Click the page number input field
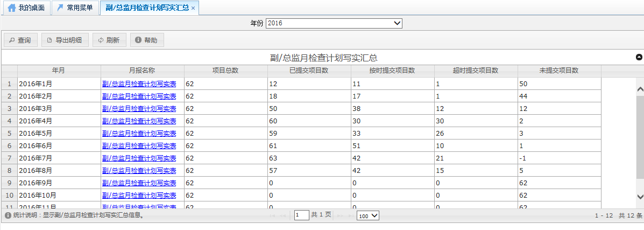644x230 pixels. [301, 215]
